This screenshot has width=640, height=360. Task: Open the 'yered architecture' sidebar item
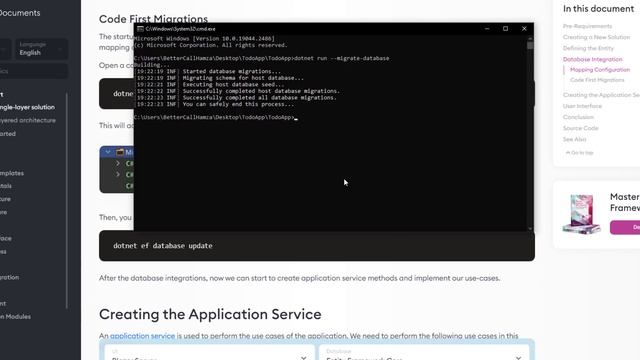point(28,120)
